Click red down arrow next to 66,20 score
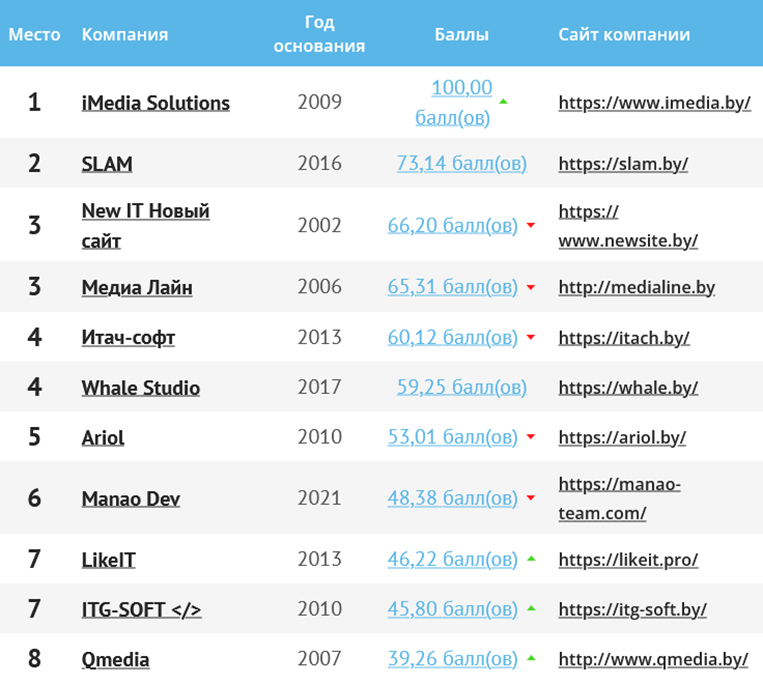763x684 pixels. click(531, 225)
